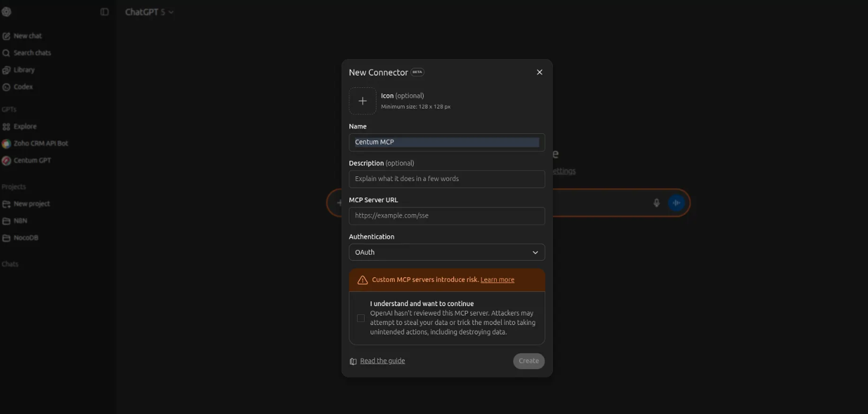Create a New project
The width and height of the screenshot is (868, 414).
(32, 204)
